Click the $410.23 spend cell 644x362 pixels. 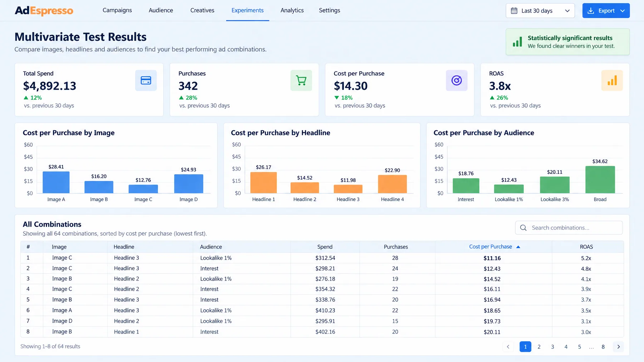tap(325, 310)
